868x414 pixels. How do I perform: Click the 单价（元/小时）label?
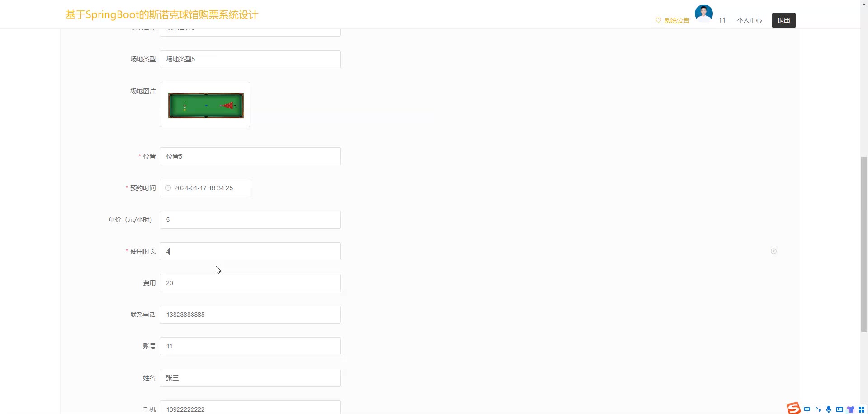click(132, 220)
